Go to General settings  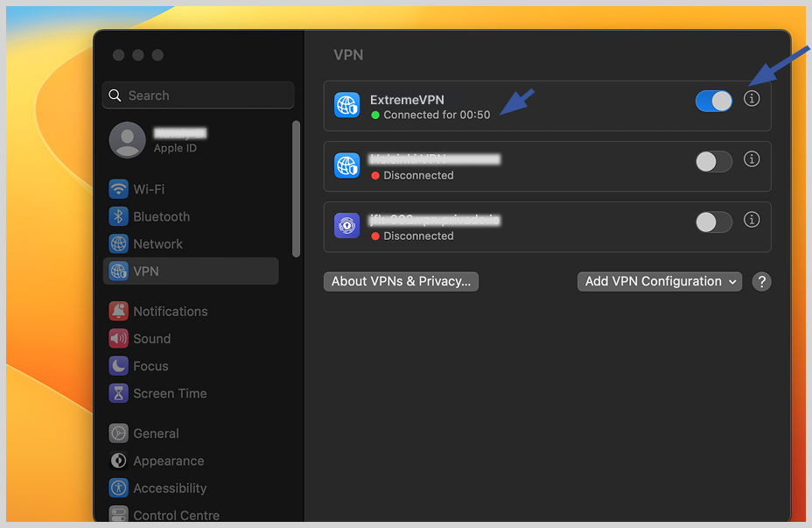coord(191,433)
